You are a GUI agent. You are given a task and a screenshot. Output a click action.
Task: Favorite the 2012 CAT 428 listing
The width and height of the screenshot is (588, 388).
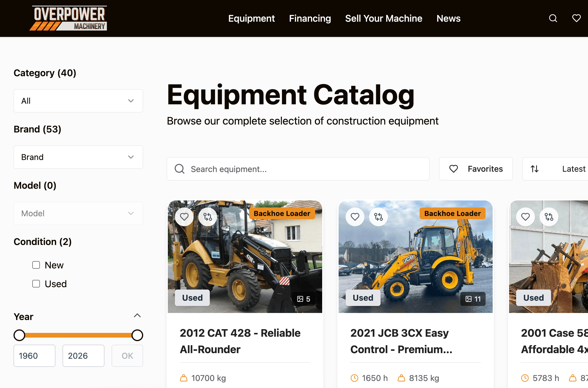(184, 217)
